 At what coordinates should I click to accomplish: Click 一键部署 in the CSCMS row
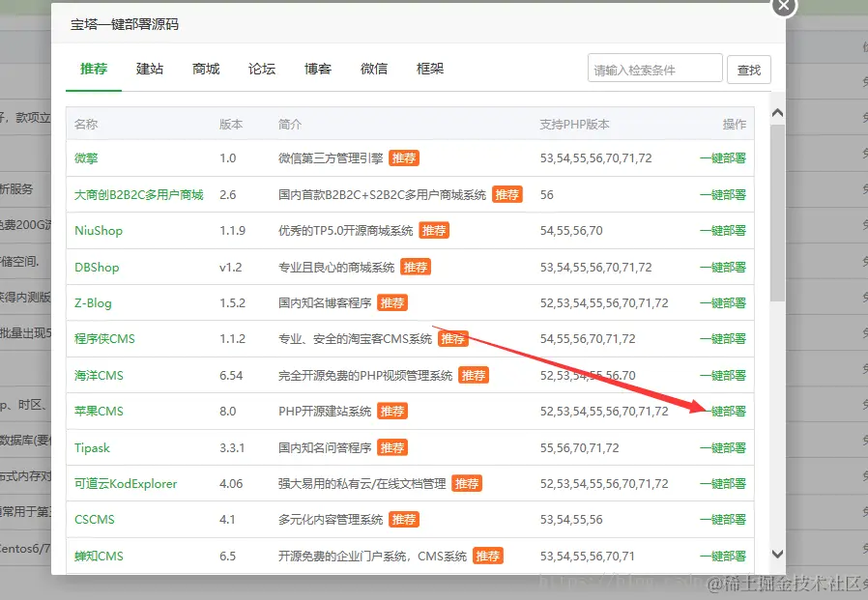722,519
